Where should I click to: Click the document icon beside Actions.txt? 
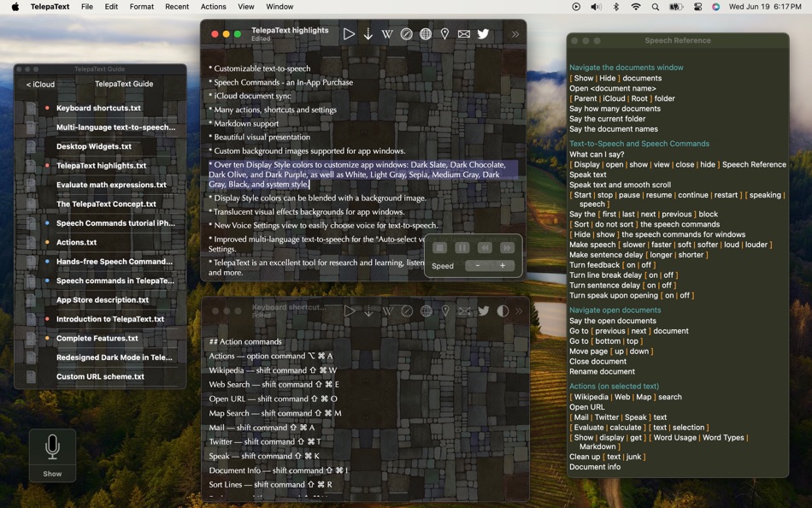(x=31, y=242)
